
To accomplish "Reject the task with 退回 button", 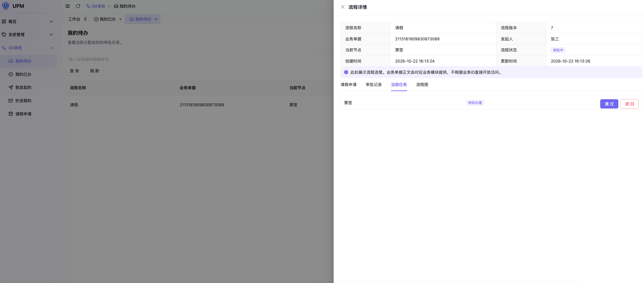I will point(630,104).
